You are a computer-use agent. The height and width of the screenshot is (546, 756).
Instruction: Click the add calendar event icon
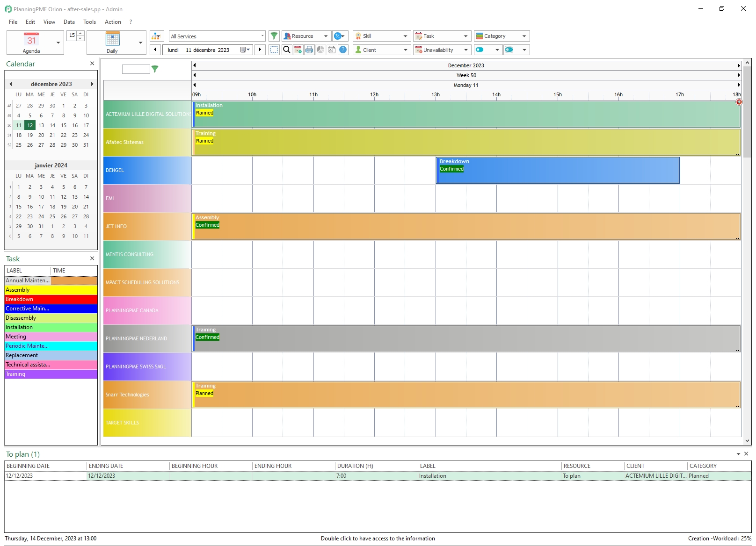click(x=298, y=50)
